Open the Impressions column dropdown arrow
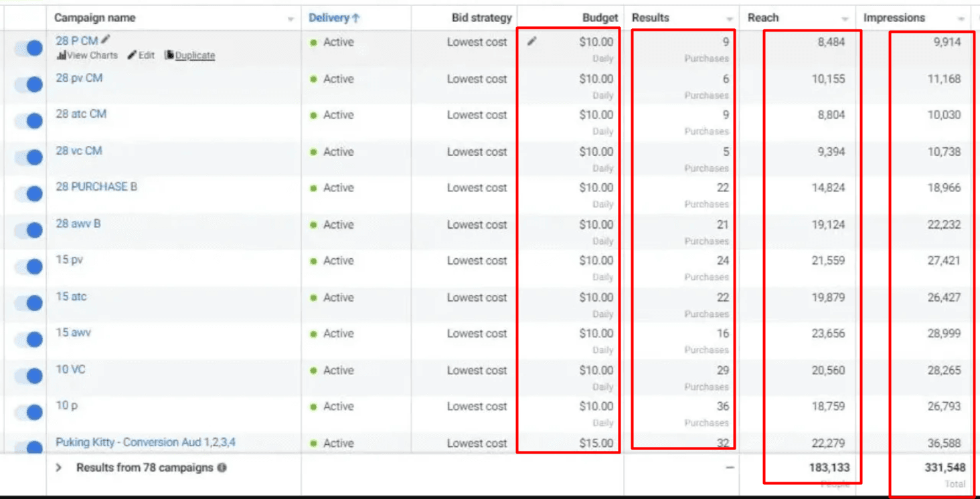980x499 pixels. [961, 19]
